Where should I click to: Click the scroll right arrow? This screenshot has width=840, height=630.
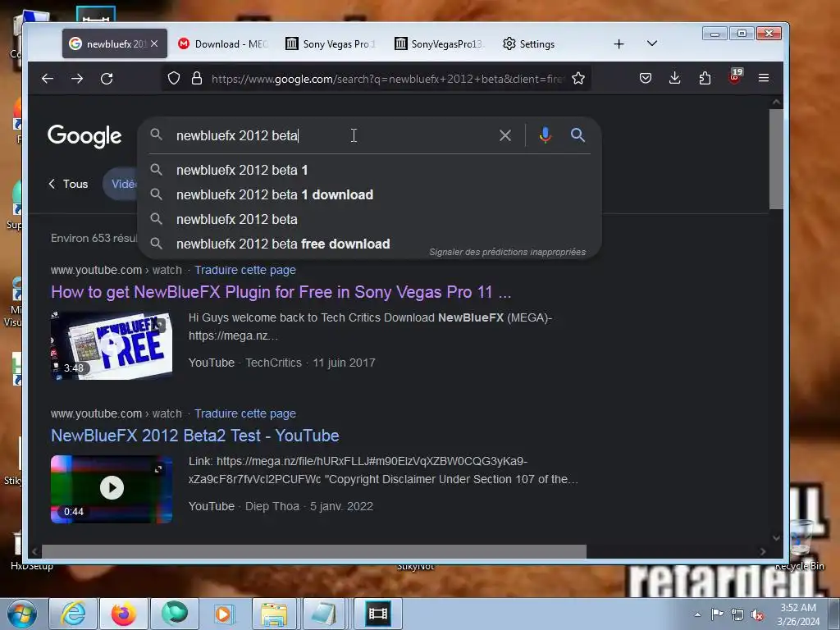tap(763, 551)
